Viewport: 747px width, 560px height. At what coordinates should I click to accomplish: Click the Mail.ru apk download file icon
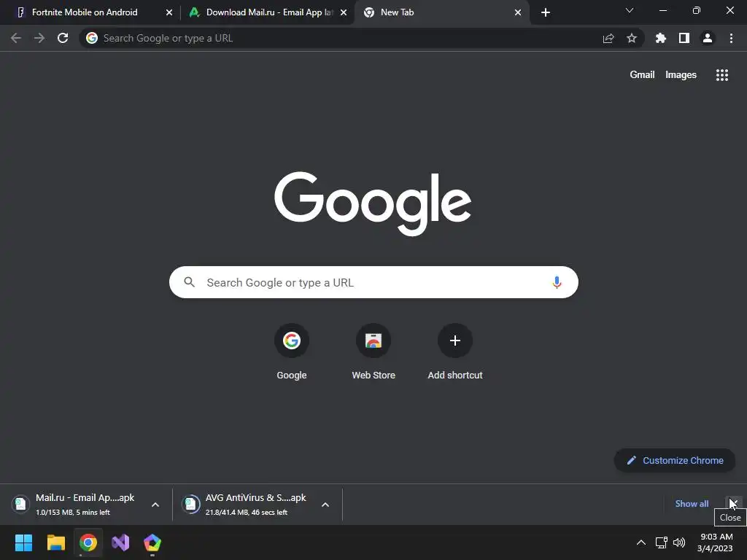20,504
